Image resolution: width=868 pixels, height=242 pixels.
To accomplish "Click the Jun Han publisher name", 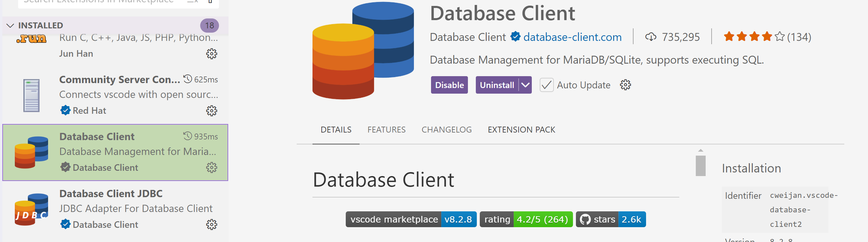I will click(76, 54).
